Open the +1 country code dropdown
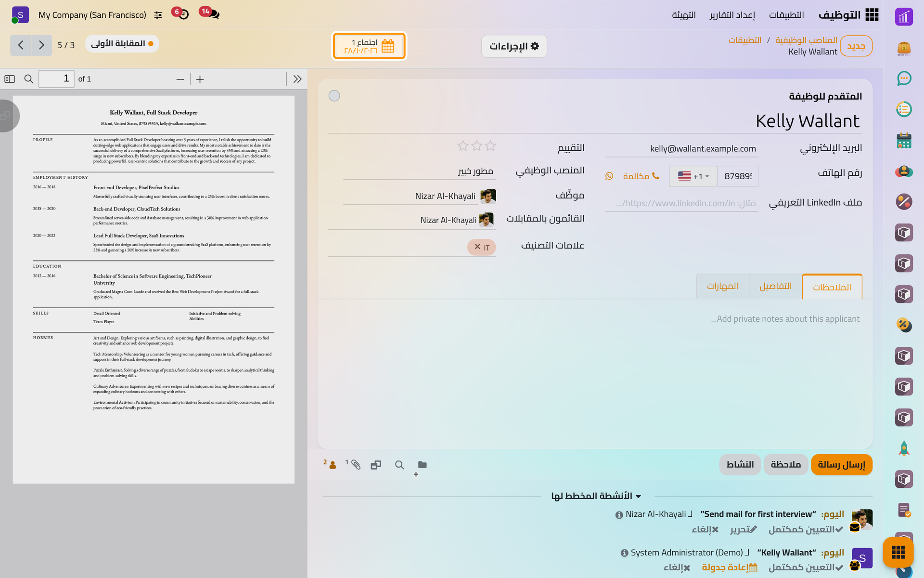This screenshot has height=578, width=924. point(693,176)
